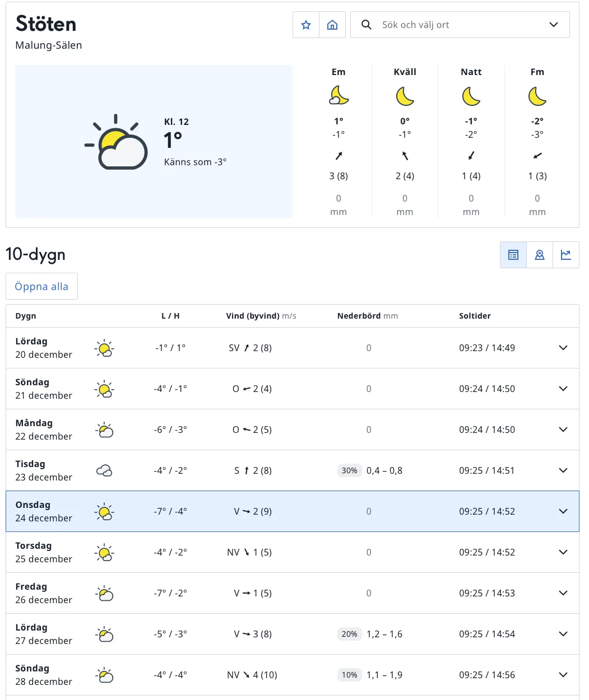
Task: Select the weather icon for Onsdag 24 december
Action: (104, 511)
